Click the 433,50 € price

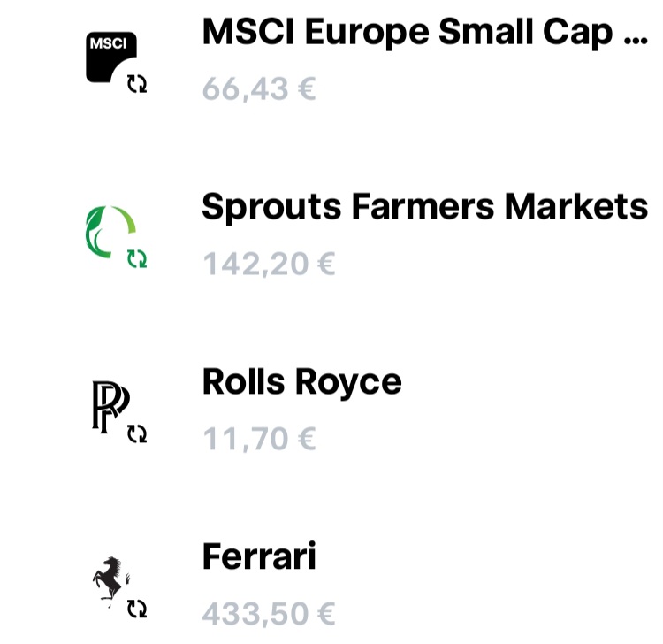269,614
